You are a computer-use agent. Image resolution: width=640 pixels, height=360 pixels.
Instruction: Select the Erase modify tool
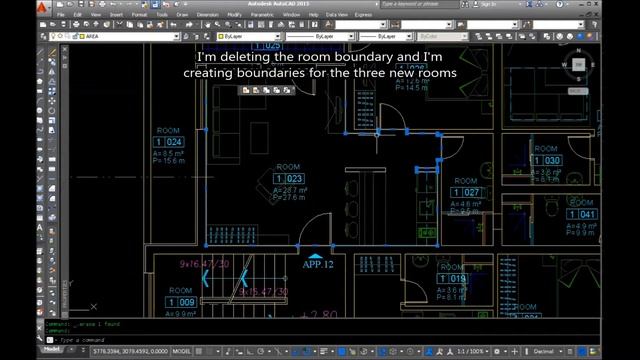(52, 52)
